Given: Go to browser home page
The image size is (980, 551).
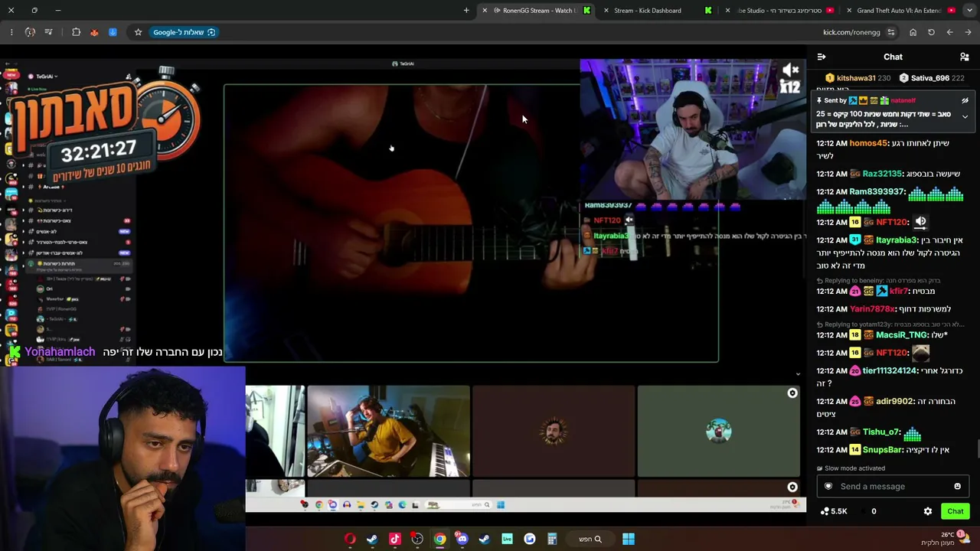Looking at the screenshot, I should tap(913, 32).
